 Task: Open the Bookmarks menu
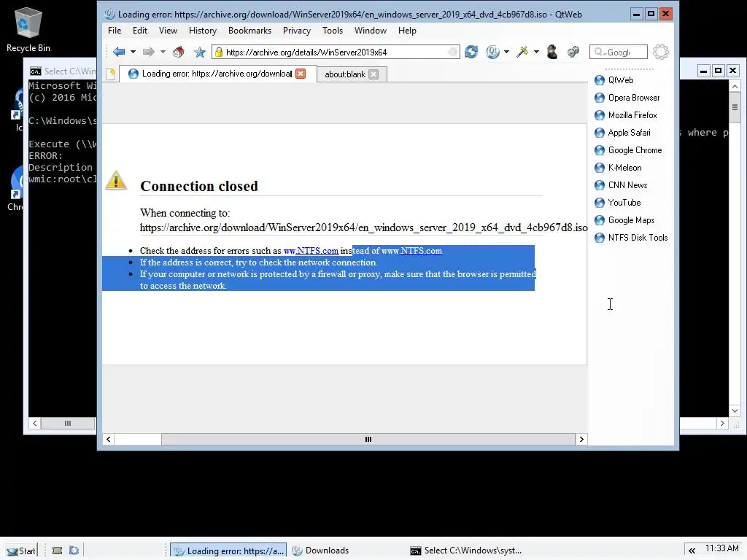[249, 31]
